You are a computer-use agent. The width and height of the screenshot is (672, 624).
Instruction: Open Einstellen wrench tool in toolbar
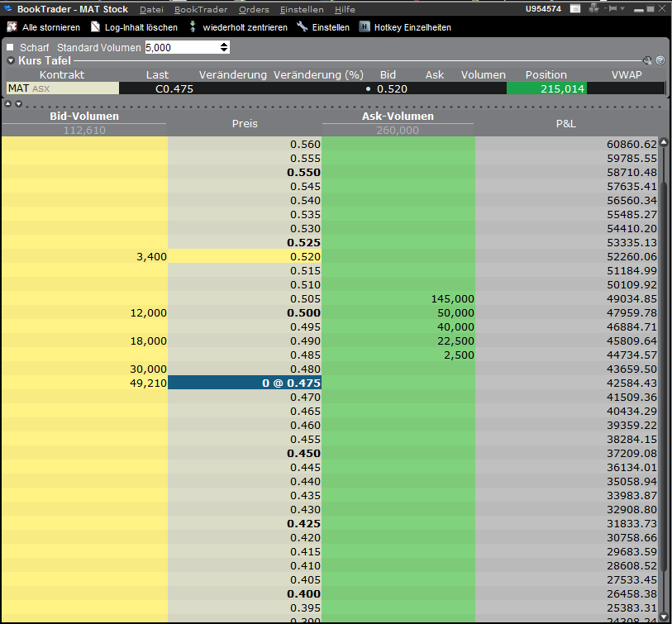pyautogui.click(x=303, y=27)
